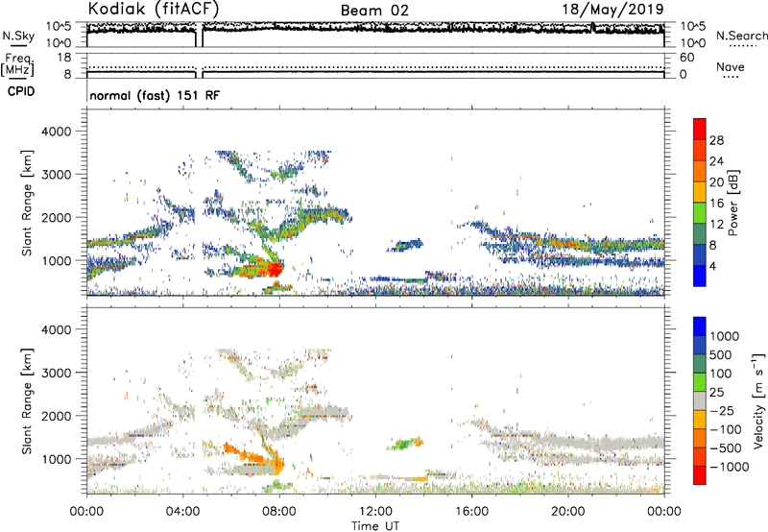Screen dimensions: 768x532
Task: Click the '-1000' tick on Velocity colorbar
Action: point(729,467)
